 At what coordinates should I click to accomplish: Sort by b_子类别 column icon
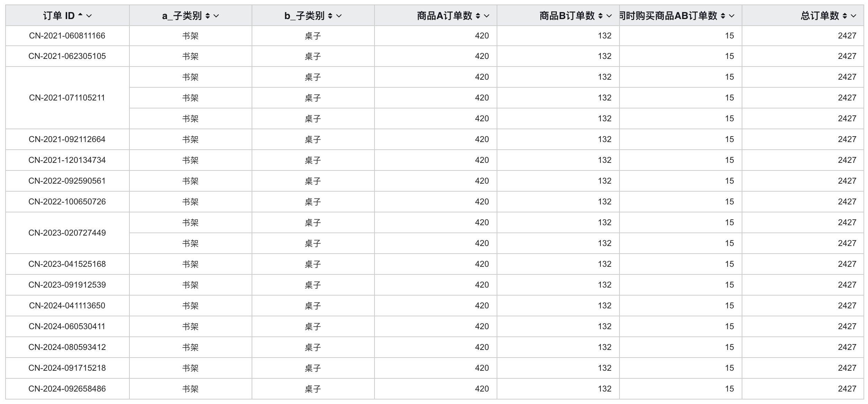click(x=330, y=16)
